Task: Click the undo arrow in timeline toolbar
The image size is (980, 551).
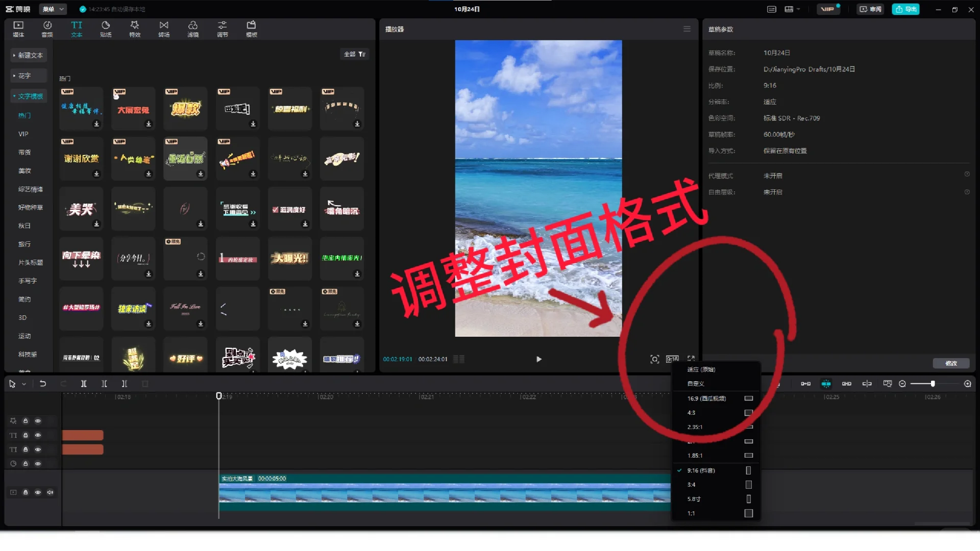Action: (43, 384)
